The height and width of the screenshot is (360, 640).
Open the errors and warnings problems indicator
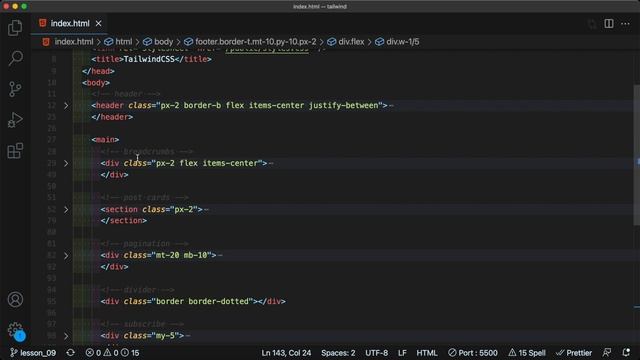(112, 353)
